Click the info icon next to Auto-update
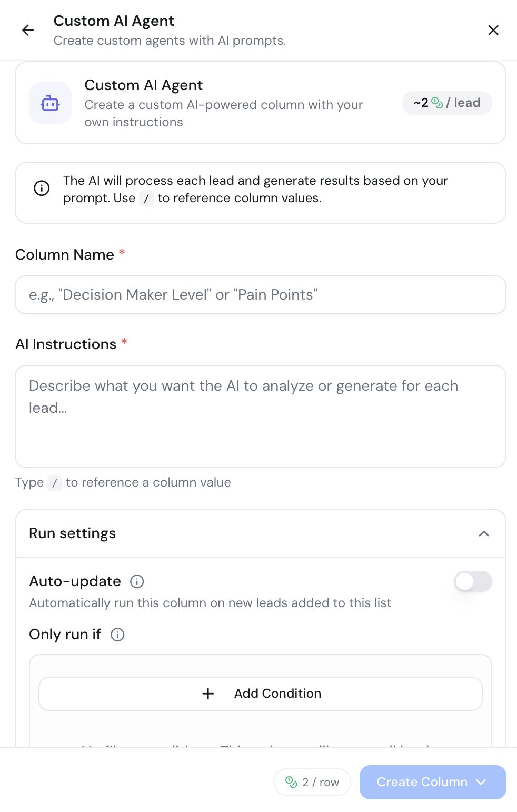517x812 pixels. (136, 581)
